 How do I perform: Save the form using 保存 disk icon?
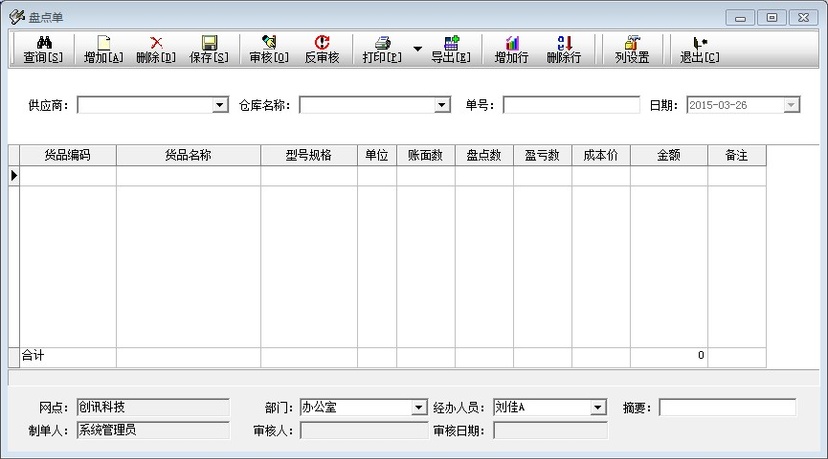[209, 43]
